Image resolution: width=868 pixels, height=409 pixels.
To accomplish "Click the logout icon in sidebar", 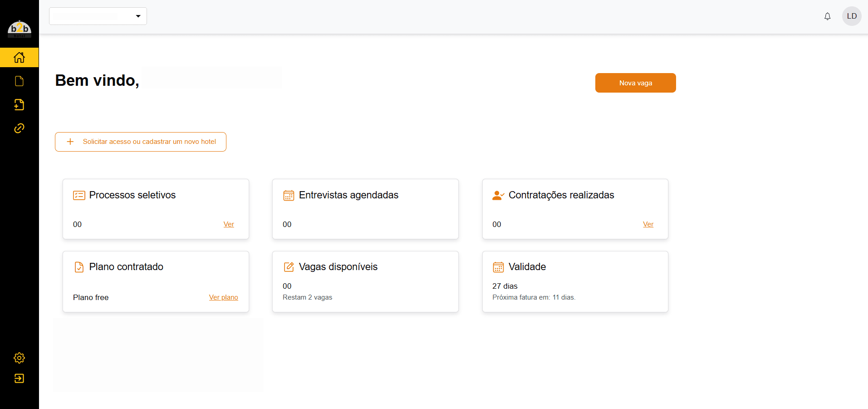I will [19, 379].
